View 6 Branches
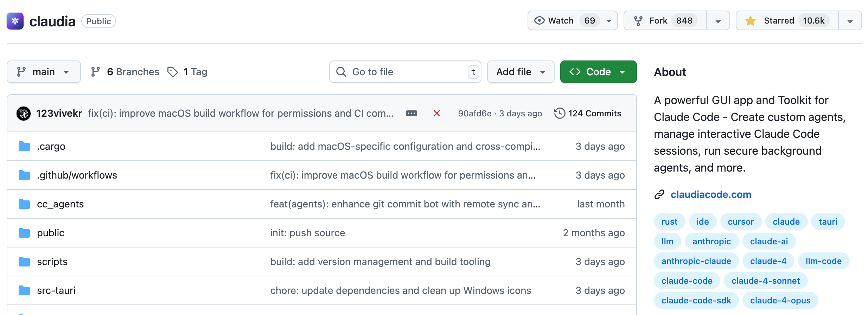The image size is (868, 315). 125,72
